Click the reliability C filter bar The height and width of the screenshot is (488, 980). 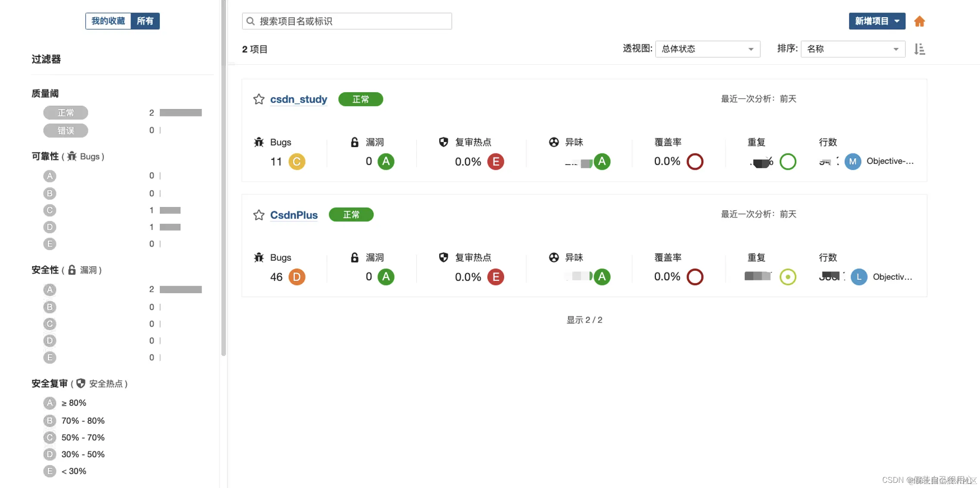click(170, 210)
